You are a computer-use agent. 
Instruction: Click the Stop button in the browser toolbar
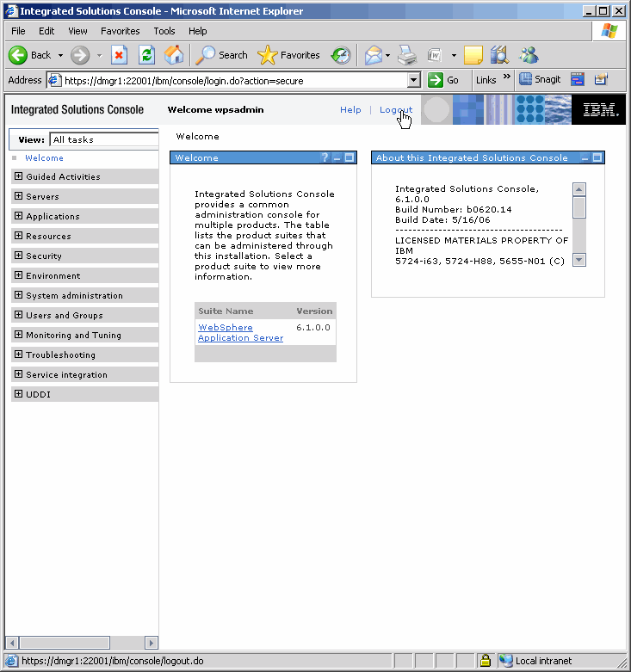coord(120,55)
